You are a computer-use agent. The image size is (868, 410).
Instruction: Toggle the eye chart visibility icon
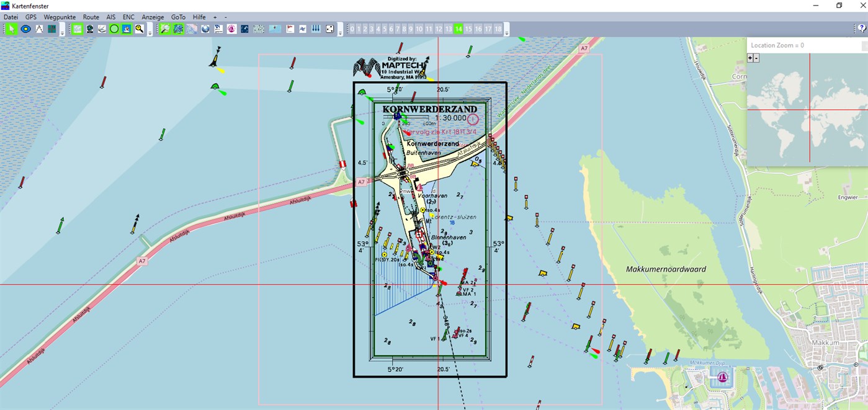24,29
